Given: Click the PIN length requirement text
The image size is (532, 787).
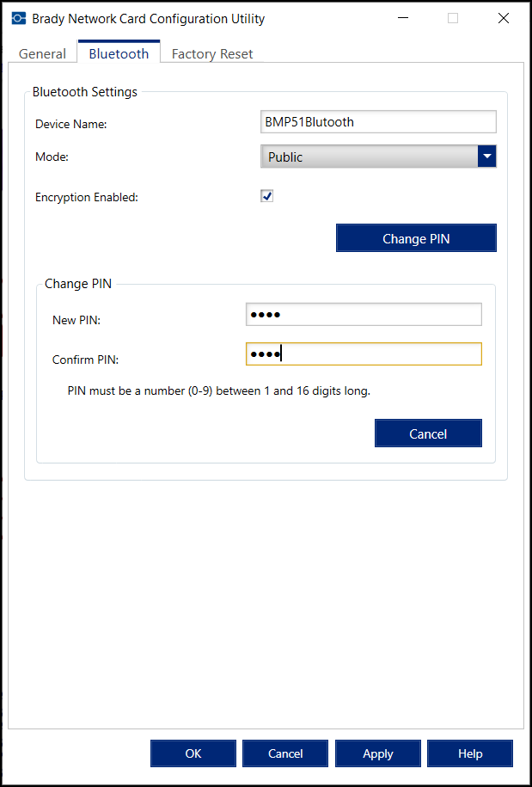Looking at the screenshot, I should 218,391.
